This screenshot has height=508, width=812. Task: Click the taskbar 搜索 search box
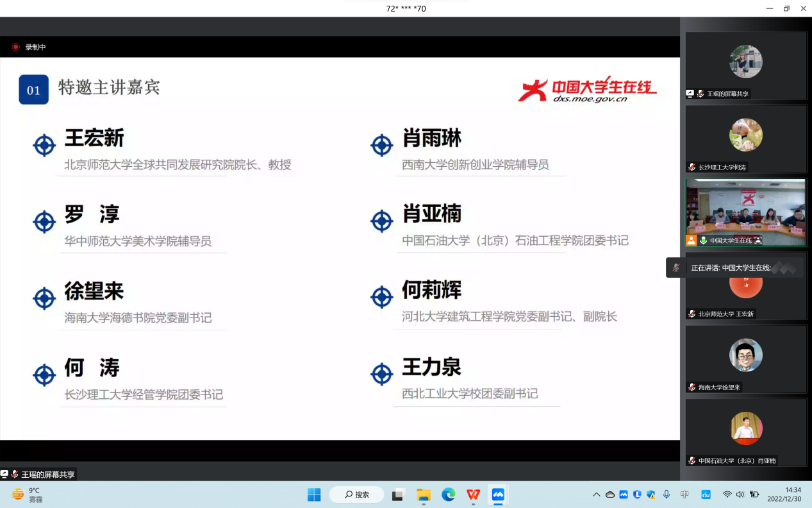click(357, 495)
